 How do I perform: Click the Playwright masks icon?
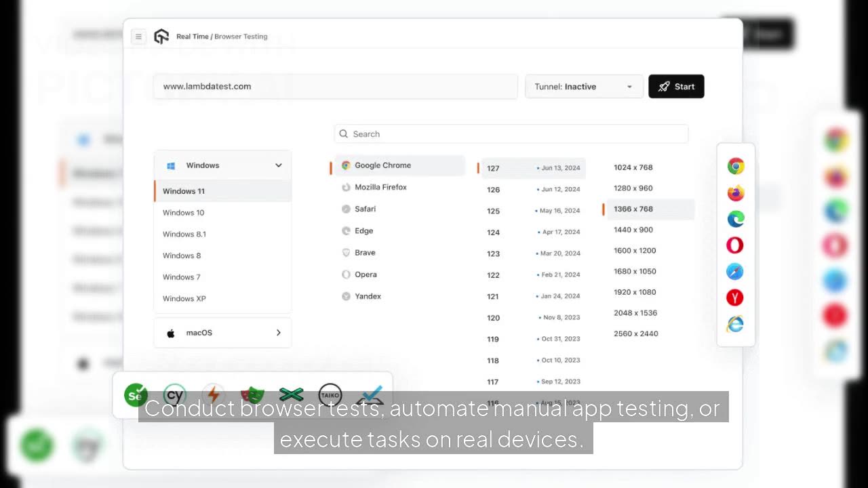(x=252, y=395)
